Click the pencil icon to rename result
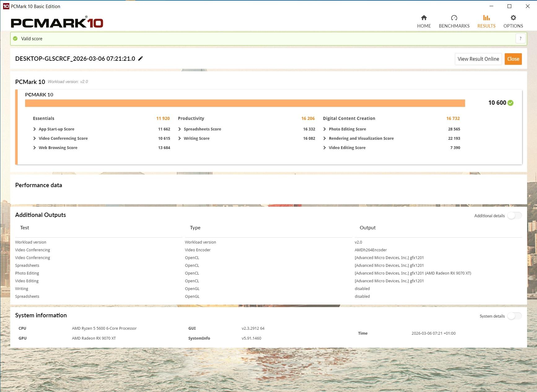The height and width of the screenshot is (392, 537). (140, 59)
